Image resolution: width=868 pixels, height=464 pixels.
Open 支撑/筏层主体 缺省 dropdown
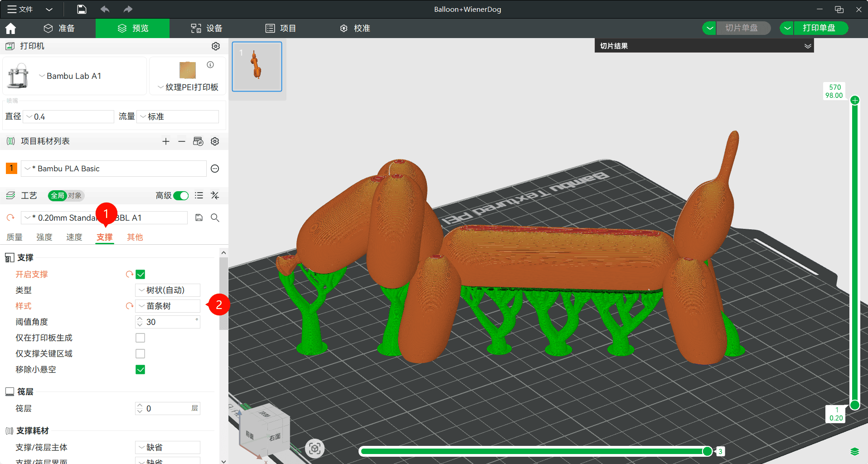point(168,447)
